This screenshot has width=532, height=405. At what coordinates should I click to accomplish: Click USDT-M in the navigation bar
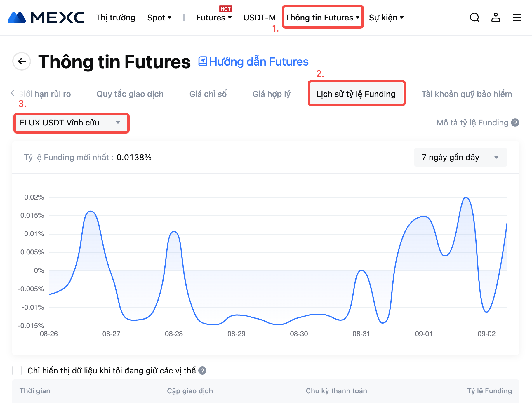point(259,18)
